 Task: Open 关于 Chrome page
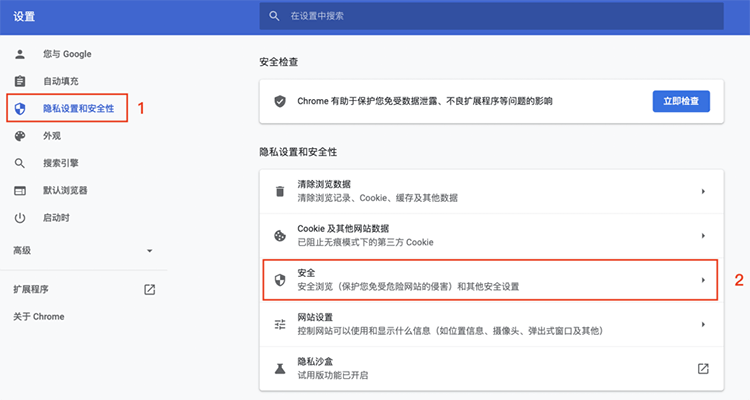point(39,317)
